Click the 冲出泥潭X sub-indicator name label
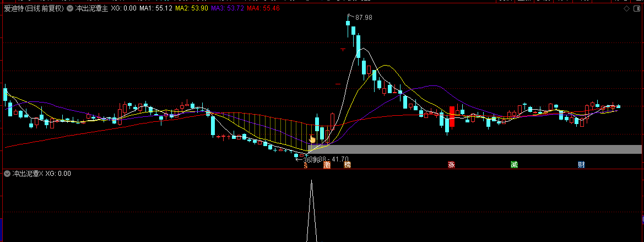This screenshot has width=644, height=242. (x=28, y=174)
